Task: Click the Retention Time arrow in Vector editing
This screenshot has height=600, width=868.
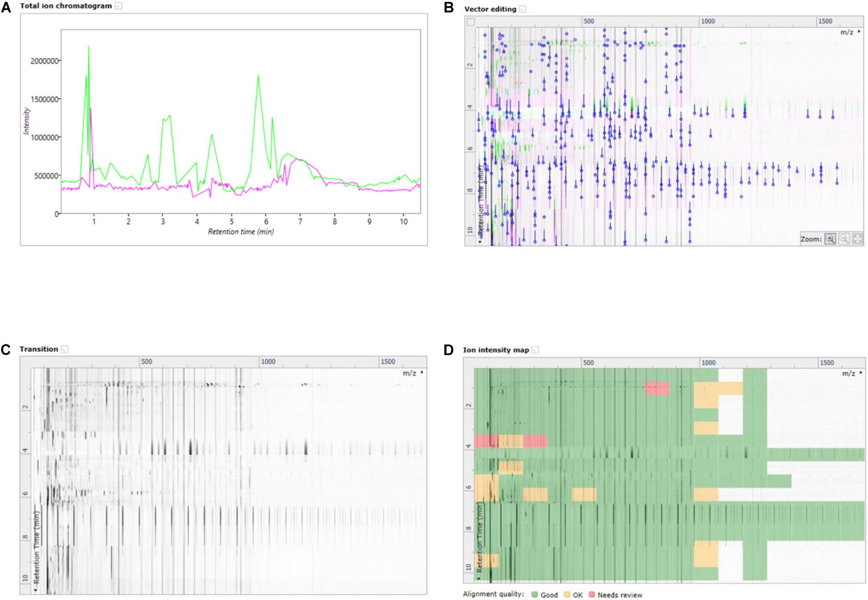Action: tap(481, 241)
